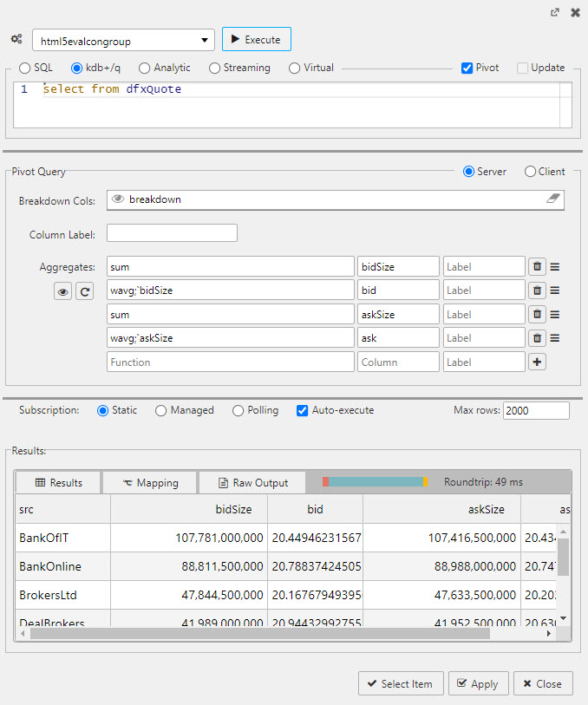Open the html5evalcongroup connection dropdown
The height and width of the screenshot is (705, 588).
[123, 40]
